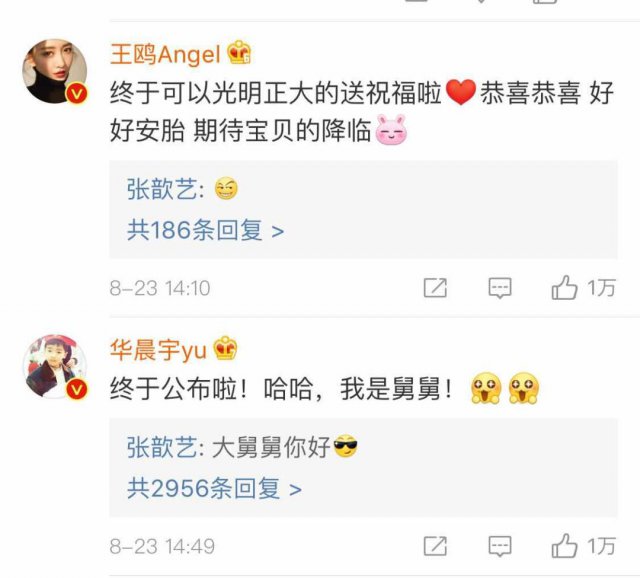
Task: View 王鸥Angel's avatar photo
Action: 55,71
